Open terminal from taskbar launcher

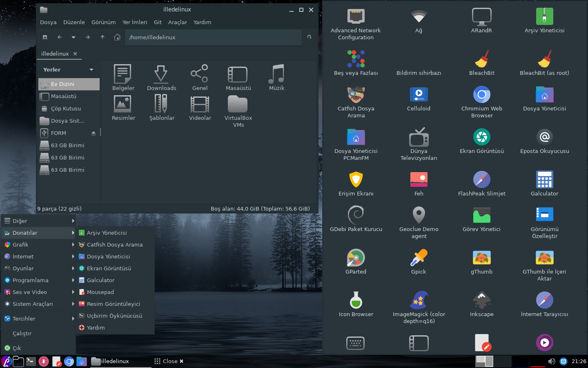(31, 361)
